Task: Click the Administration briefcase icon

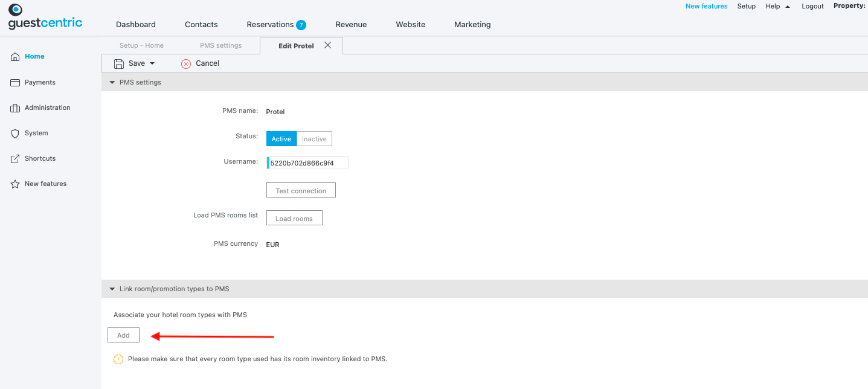Action: tap(15, 108)
